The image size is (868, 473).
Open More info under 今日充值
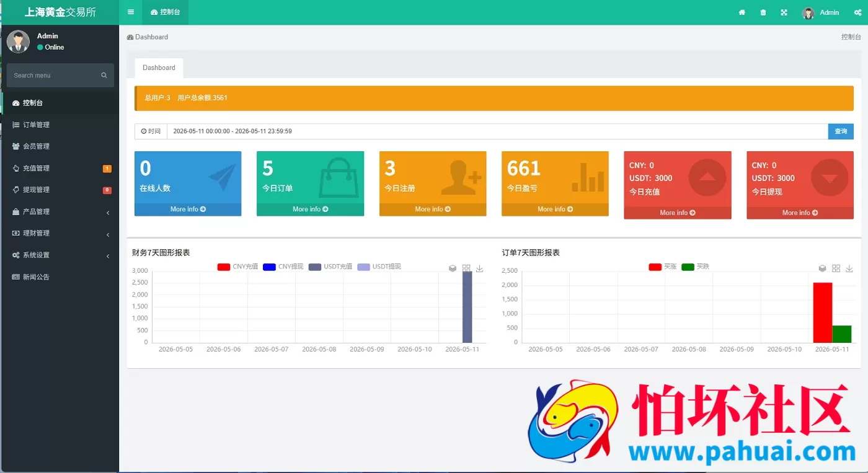(678, 213)
